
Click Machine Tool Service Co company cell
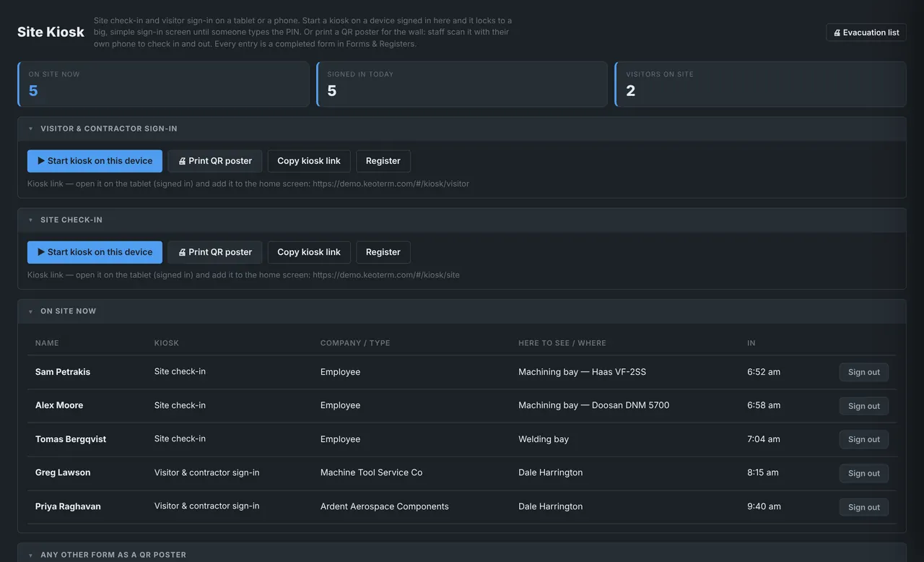coord(372,472)
